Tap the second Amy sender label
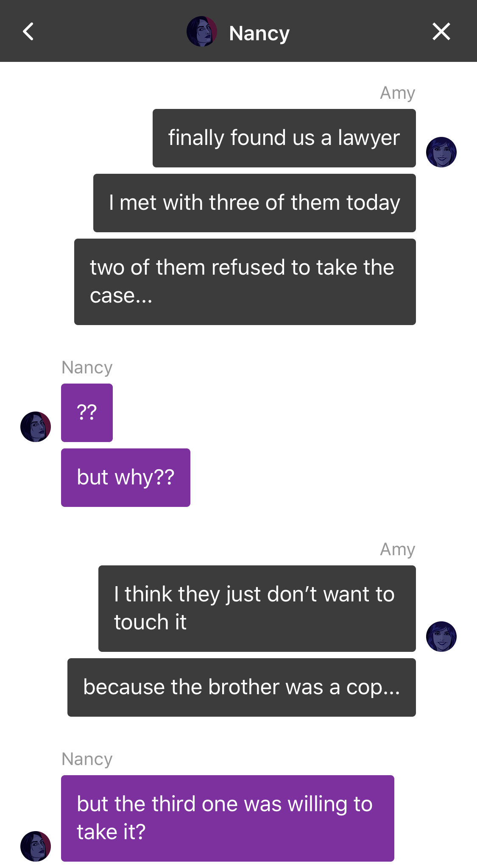The width and height of the screenshot is (477, 868). (397, 549)
